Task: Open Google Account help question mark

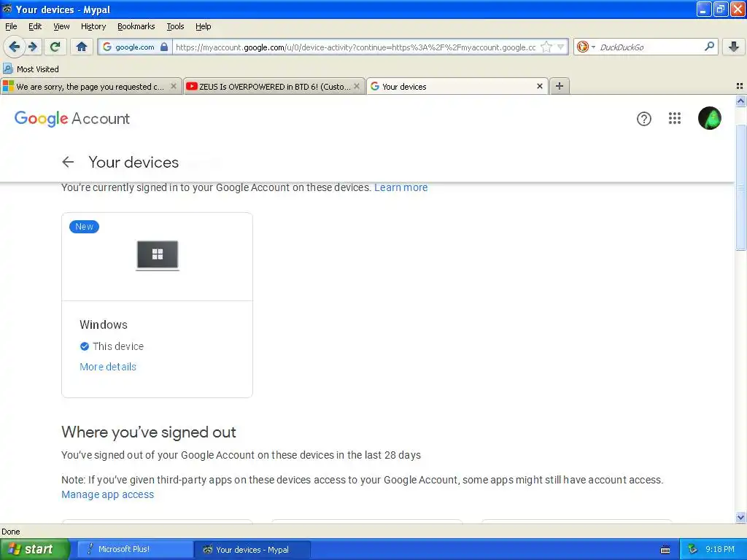Action: pyautogui.click(x=643, y=119)
